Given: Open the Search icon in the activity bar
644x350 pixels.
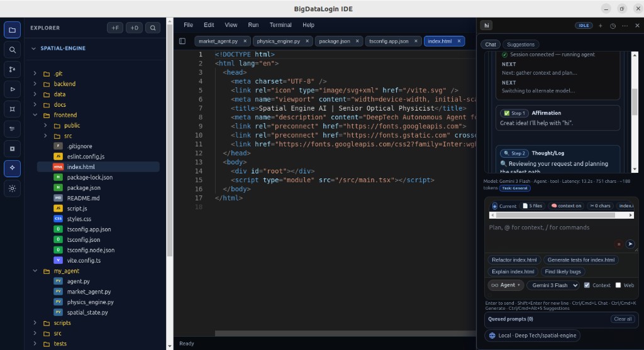Looking at the screenshot, I should tap(13, 50).
